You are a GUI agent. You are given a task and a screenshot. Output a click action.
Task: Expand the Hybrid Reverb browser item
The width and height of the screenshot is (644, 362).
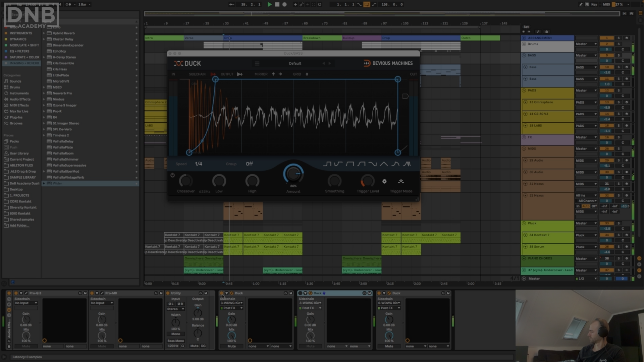click(44, 33)
